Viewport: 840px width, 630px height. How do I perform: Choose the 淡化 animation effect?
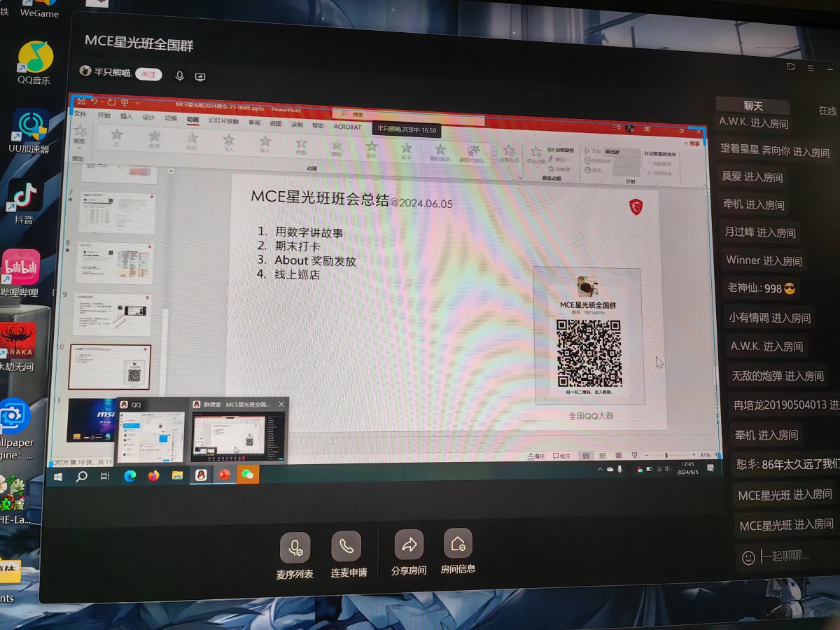pyautogui.click(x=192, y=141)
